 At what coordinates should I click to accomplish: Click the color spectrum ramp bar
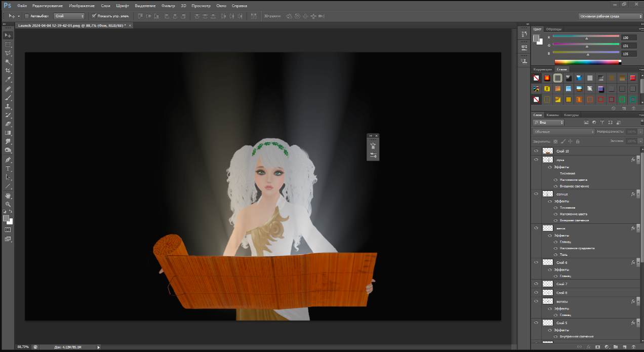pyautogui.click(x=587, y=62)
